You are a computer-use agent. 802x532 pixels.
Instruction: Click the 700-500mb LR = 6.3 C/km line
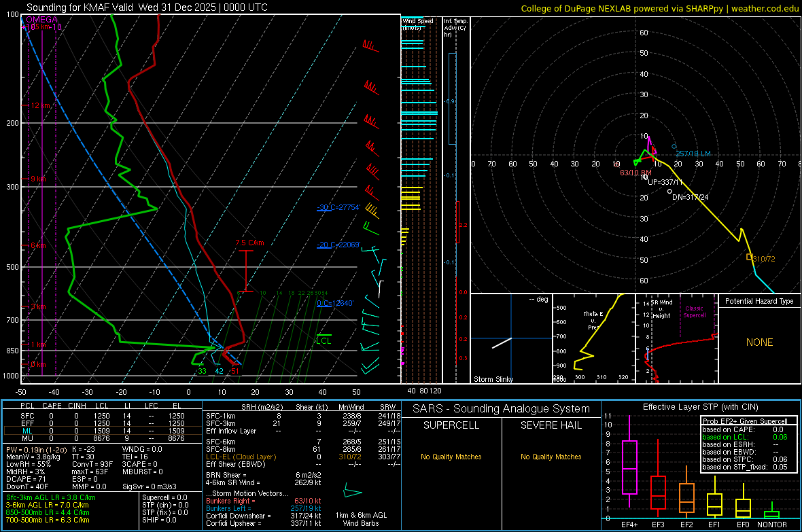pos(48,520)
